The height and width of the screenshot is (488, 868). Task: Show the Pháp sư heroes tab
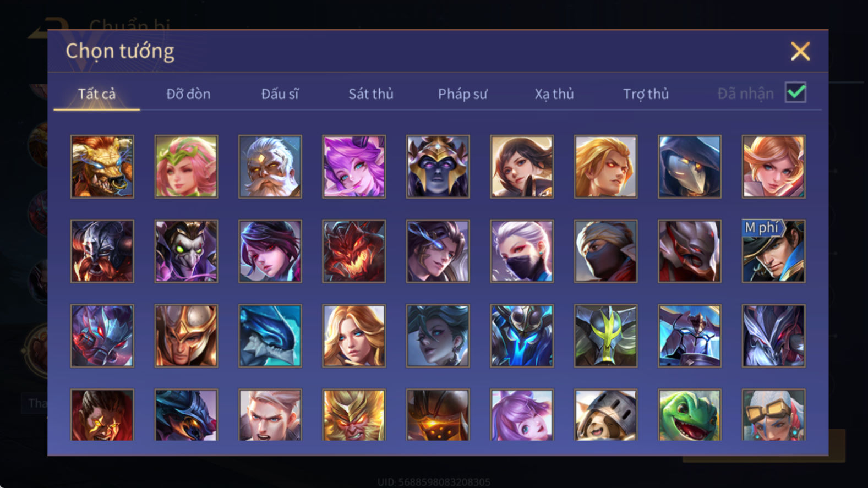[x=462, y=94]
